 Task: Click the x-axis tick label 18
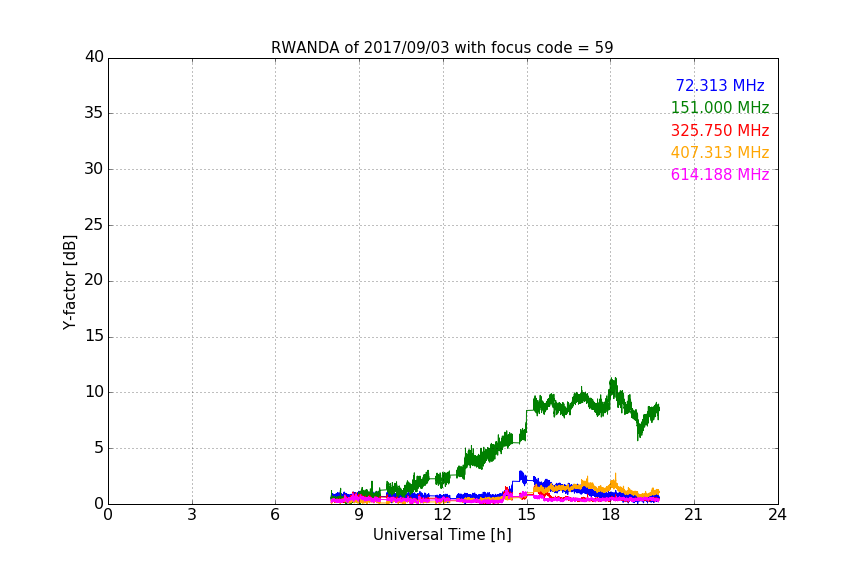tap(610, 515)
